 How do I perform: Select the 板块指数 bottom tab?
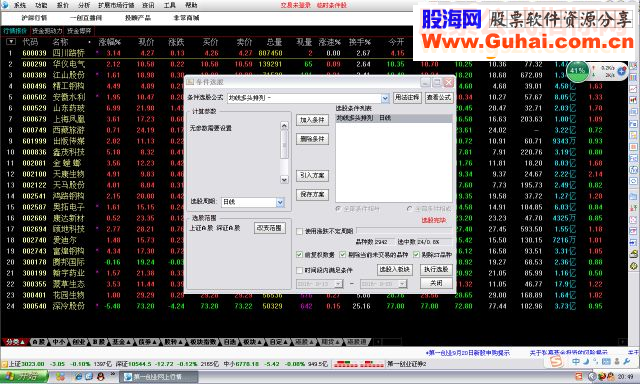point(203,342)
